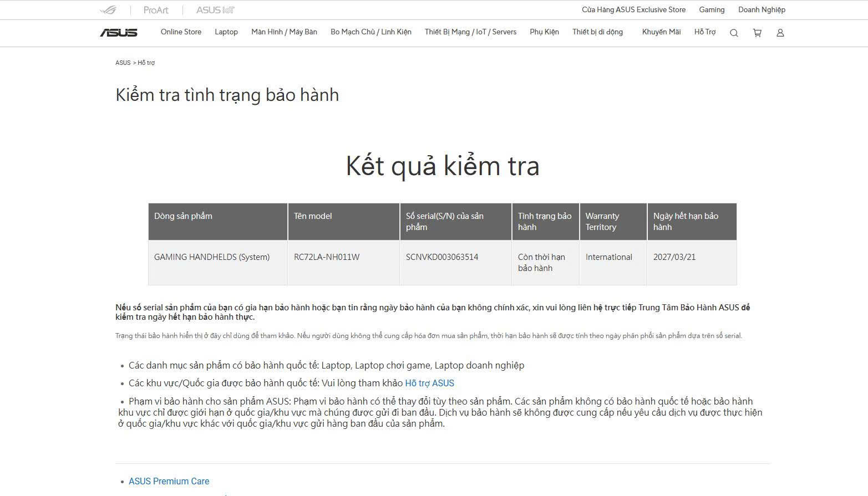Open Thiết Bị Mạng / IoT / Servers menu

(470, 32)
